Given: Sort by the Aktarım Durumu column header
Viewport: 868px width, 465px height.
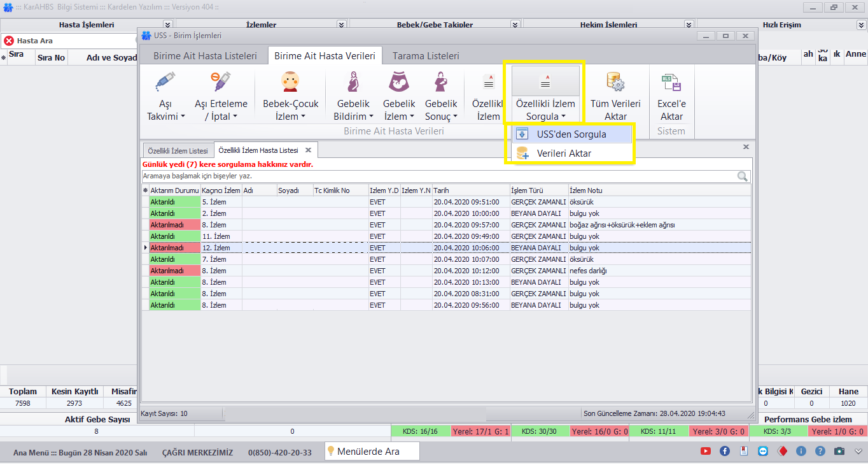Looking at the screenshot, I should [x=174, y=190].
